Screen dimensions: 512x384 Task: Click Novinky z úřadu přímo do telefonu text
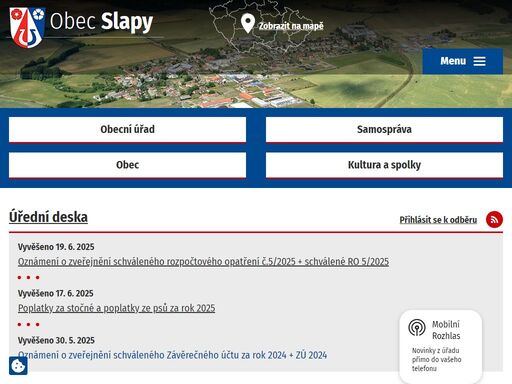tap(436, 359)
